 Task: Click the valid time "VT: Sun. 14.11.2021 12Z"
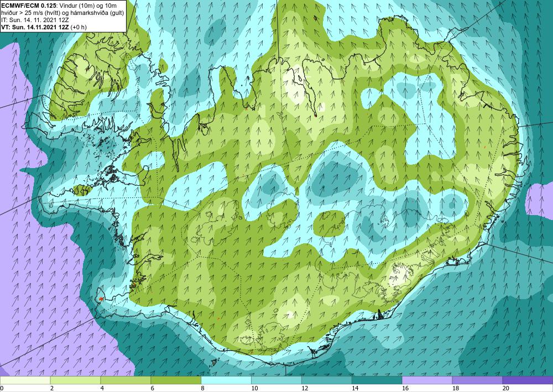[35, 27]
